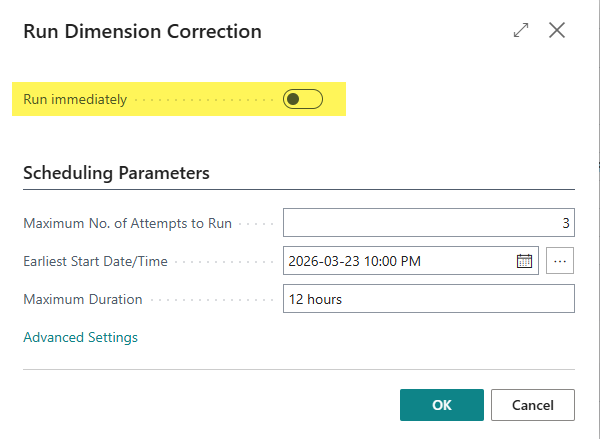The width and height of the screenshot is (600, 439).
Task: Expand the dialog to full view
Action: click(521, 30)
